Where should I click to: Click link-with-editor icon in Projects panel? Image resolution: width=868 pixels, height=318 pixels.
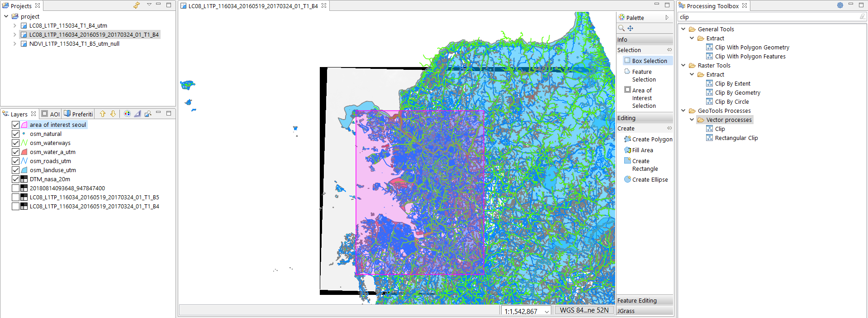pyautogui.click(x=137, y=5)
